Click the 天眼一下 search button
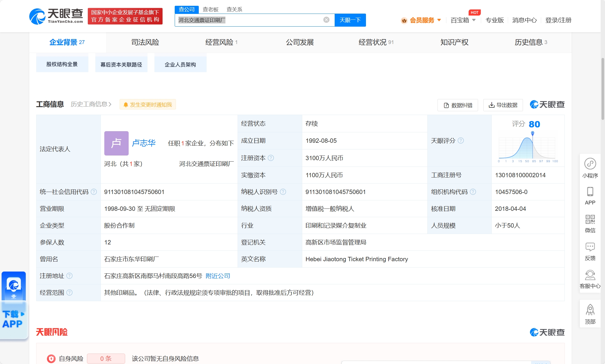This screenshot has width=605, height=364. pyautogui.click(x=350, y=20)
